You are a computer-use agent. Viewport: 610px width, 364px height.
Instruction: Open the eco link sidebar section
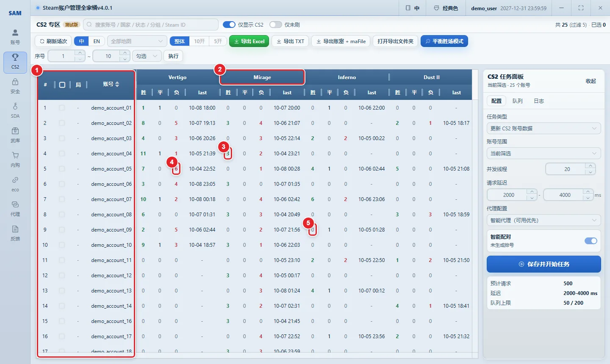coord(15,185)
